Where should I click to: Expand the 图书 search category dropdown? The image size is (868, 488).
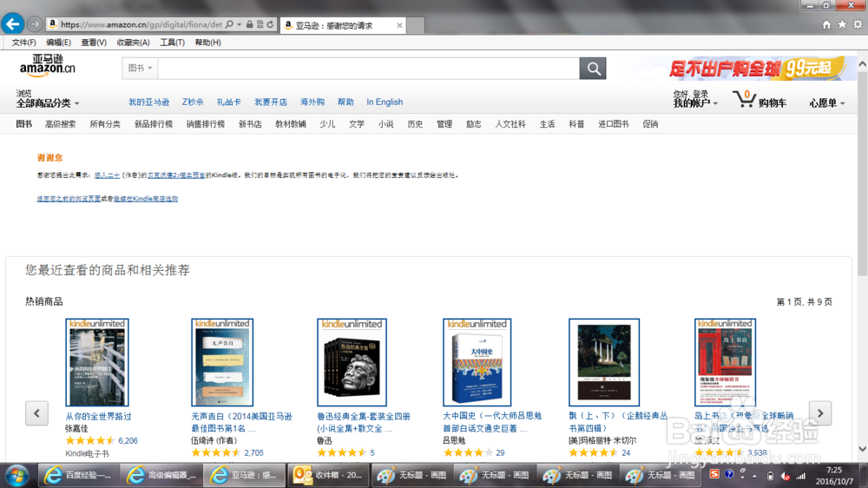coord(140,68)
